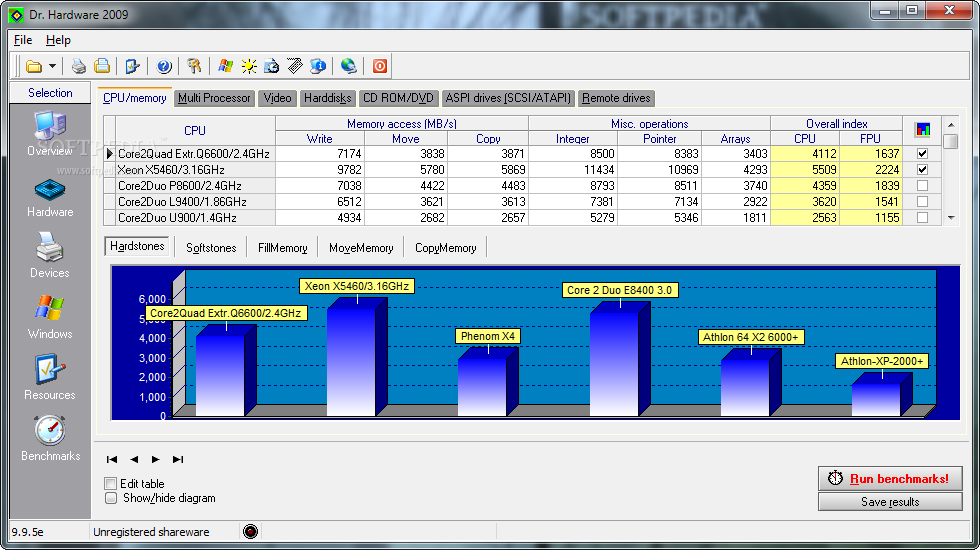Open Overview in the Selection sidebar

pos(50,133)
